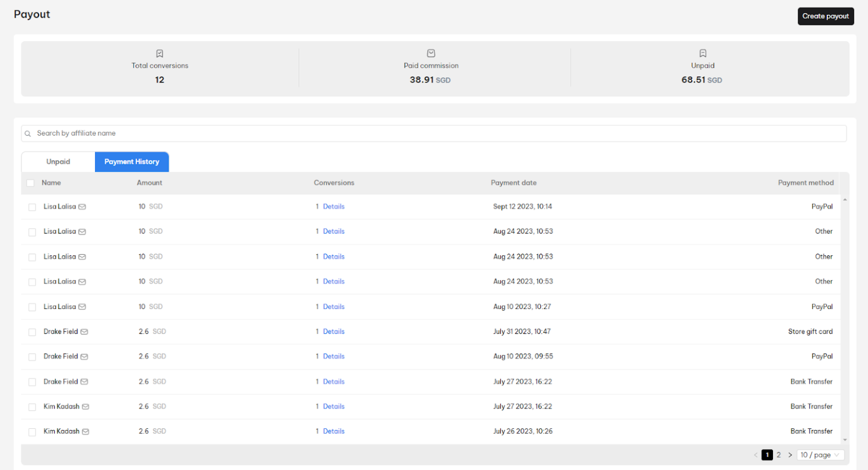Click the previous page chevron
Screen dimensions: 868x470
click(756, 455)
